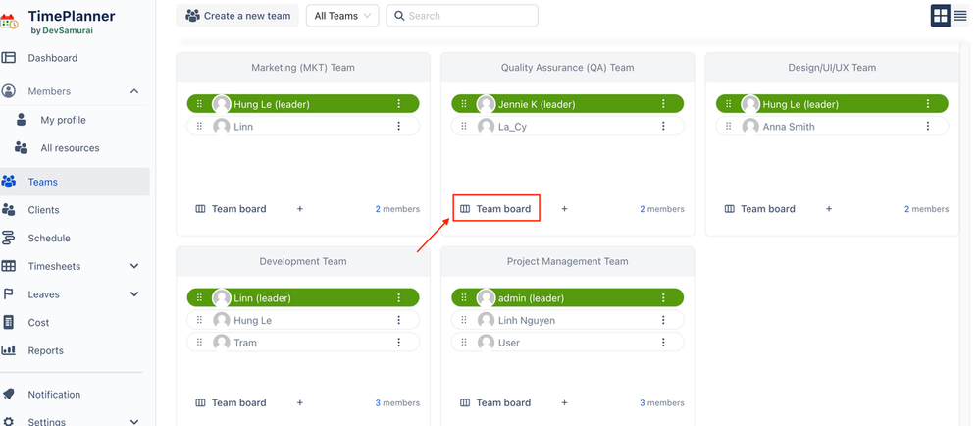Click drag handle icon beside Tram
980x426 pixels.
[199, 343]
